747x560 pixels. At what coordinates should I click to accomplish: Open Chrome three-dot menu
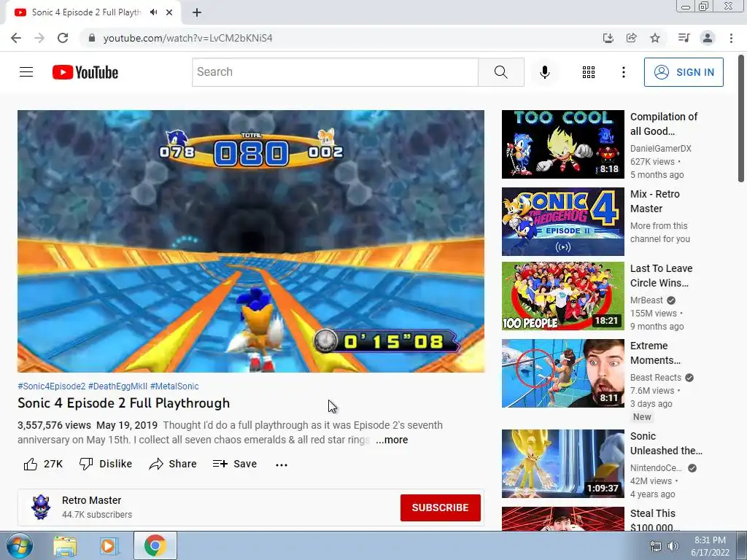731,38
